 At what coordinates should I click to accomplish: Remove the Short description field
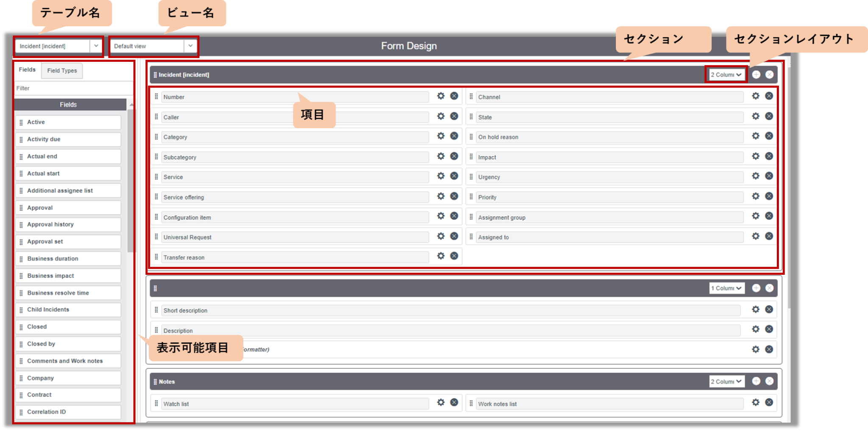(769, 309)
